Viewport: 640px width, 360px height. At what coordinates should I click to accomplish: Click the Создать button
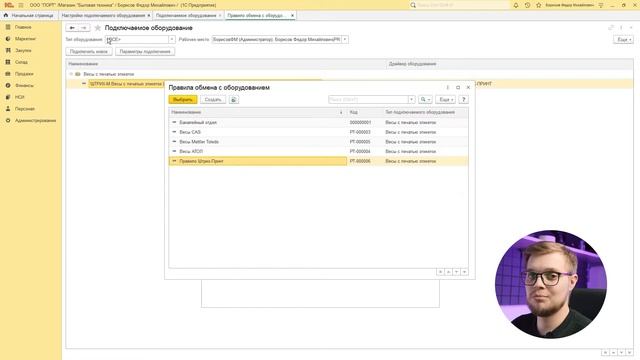click(x=213, y=100)
